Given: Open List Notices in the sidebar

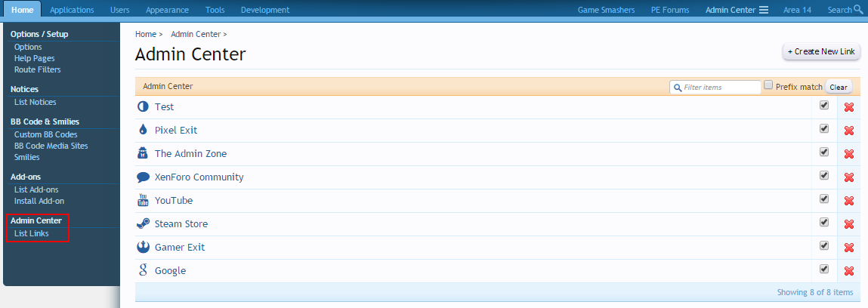Looking at the screenshot, I should [36, 103].
